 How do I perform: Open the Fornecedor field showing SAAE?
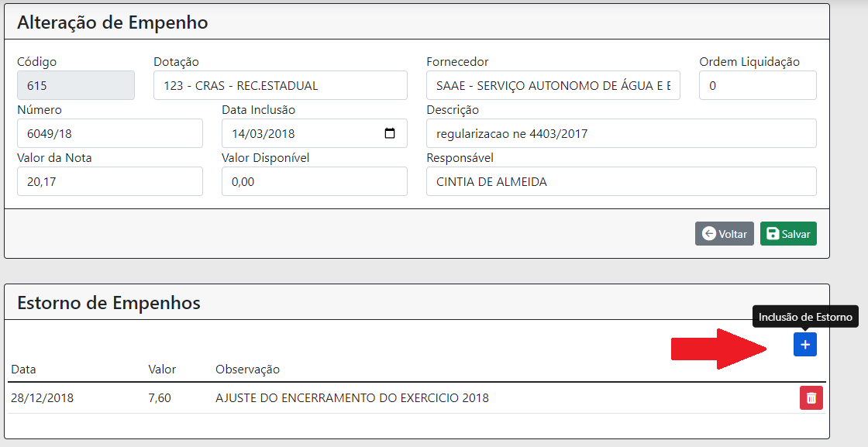[553, 85]
